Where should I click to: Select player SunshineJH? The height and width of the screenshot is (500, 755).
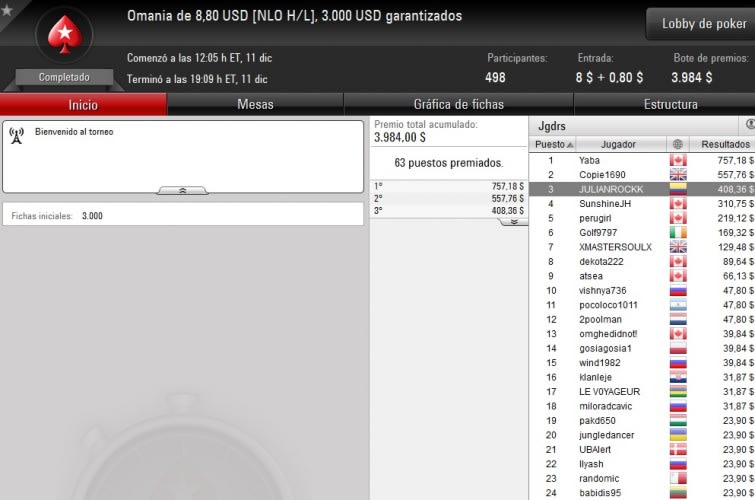point(642,204)
